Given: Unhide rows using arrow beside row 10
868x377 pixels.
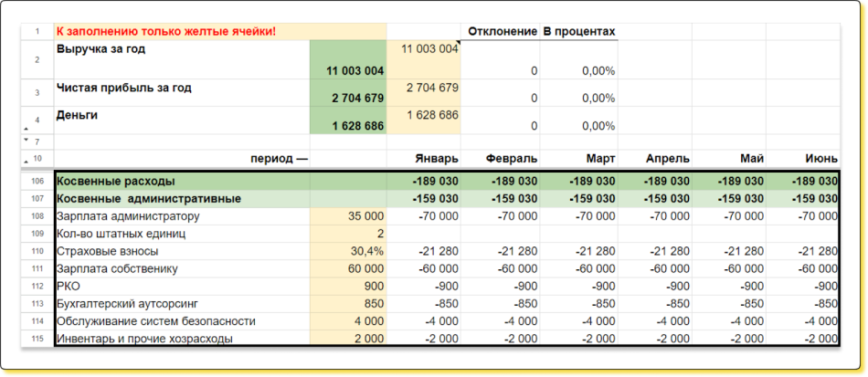Looking at the screenshot, I should click(x=25, y=162).
